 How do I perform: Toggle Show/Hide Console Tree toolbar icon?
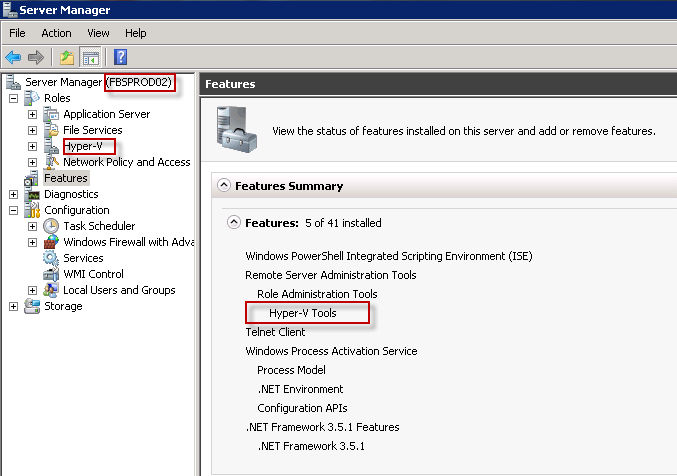click(x=90, y=57)
